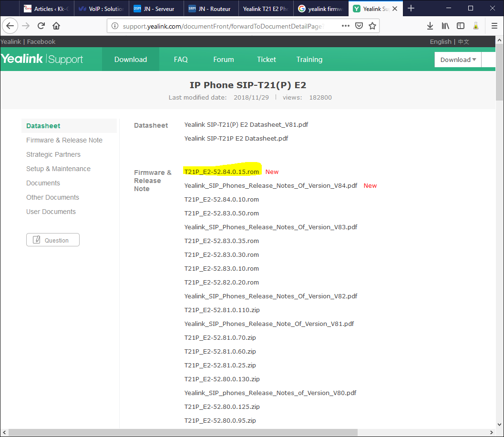
Task: Go to the browser Home page
Action: click(56, 26)
